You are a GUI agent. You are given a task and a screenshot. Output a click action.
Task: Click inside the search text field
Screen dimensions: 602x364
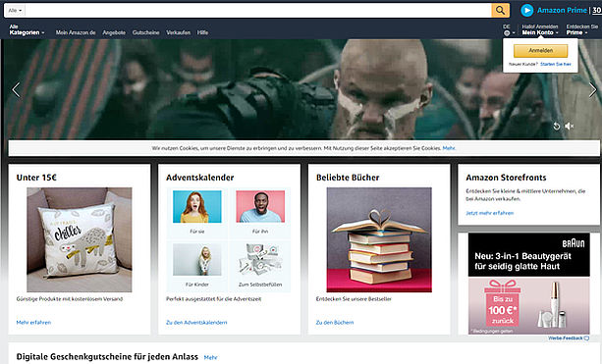258,11
